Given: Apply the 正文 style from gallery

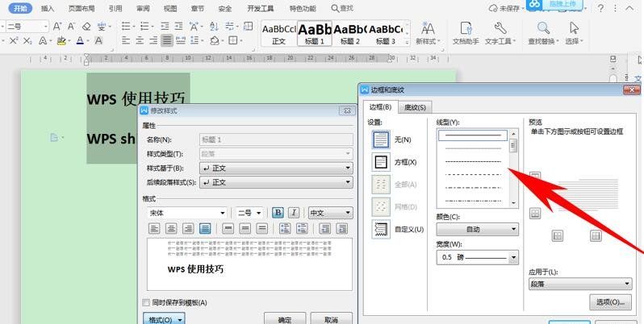Looking at the screenshot, I should (279, 33).
